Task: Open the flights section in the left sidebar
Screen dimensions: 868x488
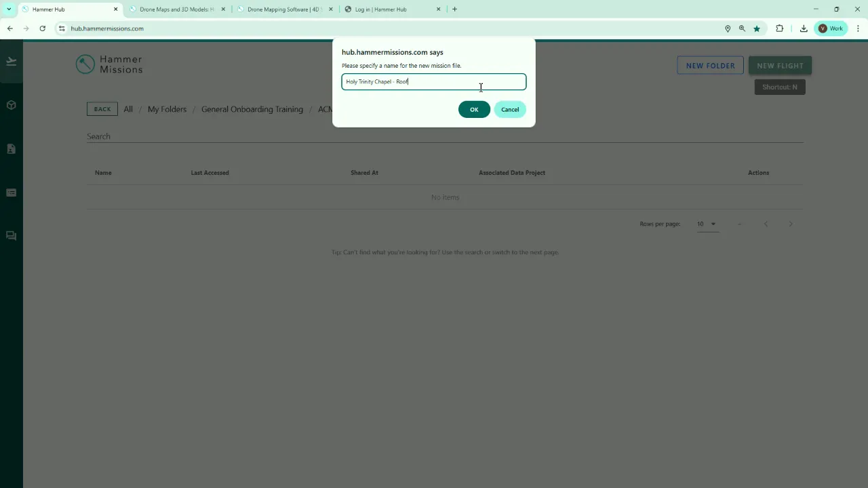Action: pos(12,62)
